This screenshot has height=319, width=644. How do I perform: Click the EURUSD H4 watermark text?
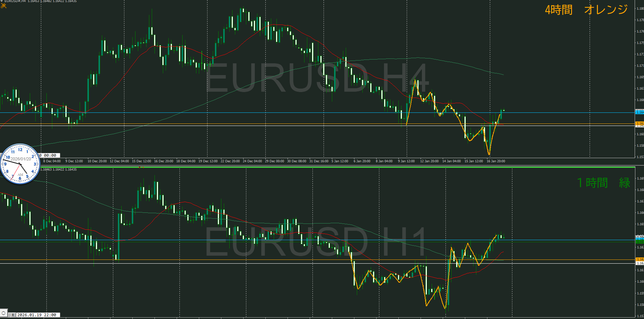coord(317,78)
